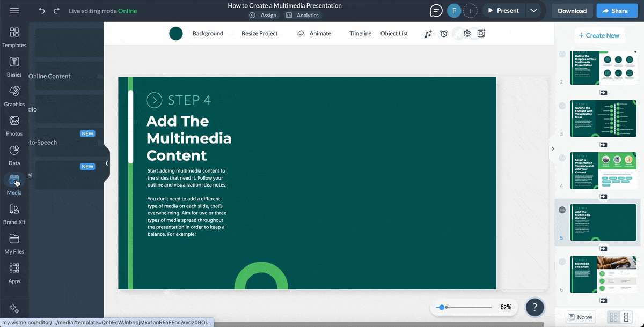Add background music via the note icon
Viewport: 644px width, 327px height.
coord(428,34)
